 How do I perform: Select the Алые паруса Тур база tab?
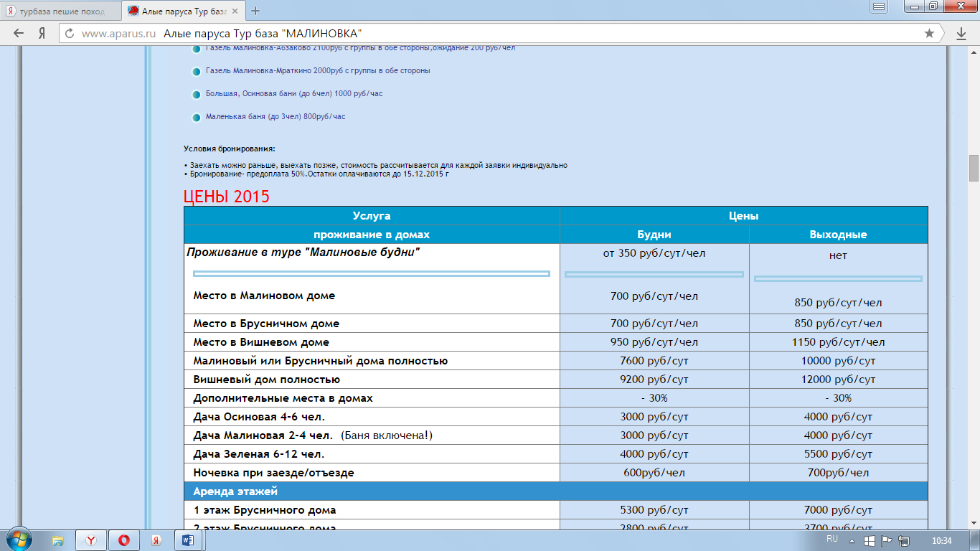(183, 11)
